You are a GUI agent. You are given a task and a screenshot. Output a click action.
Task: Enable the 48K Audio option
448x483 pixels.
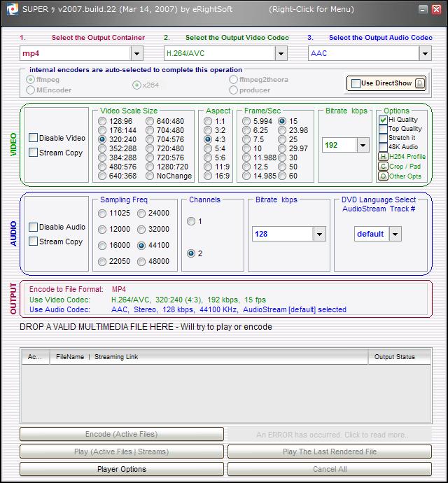383,146
